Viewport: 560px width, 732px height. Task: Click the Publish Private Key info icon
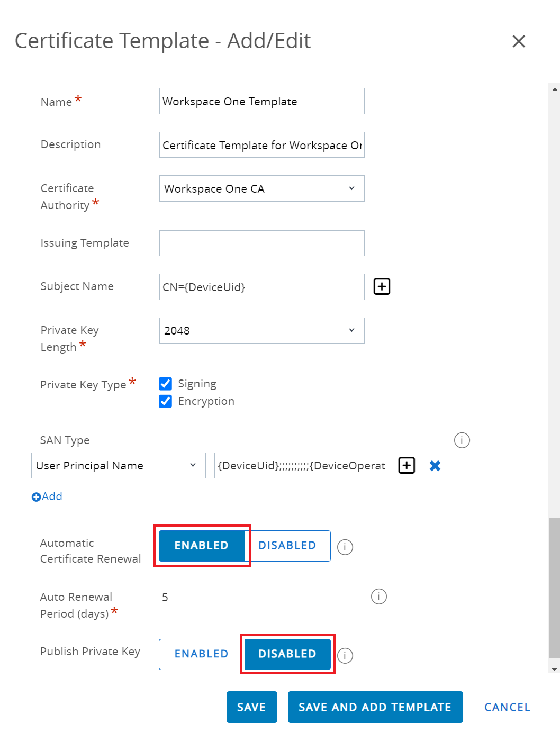click(345, 655)
